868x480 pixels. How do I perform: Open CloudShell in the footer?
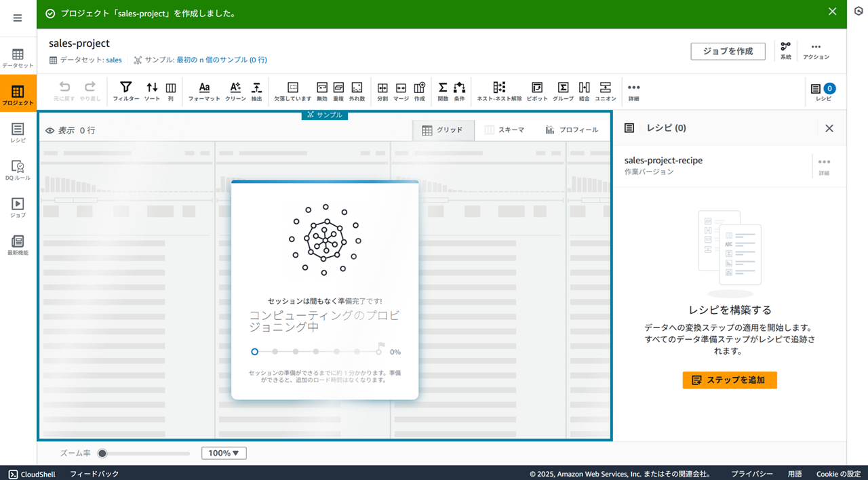pyautogui.click(x=32, y=474)
